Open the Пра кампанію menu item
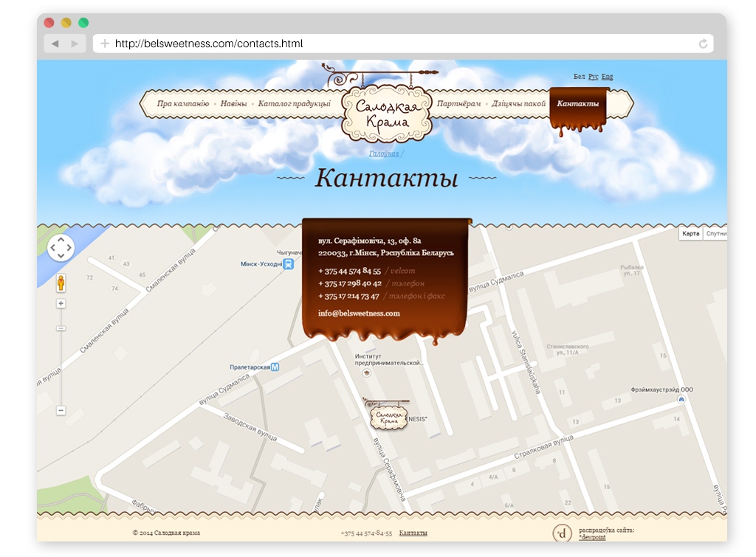This screenshot has width=756, height=557. 183,103
